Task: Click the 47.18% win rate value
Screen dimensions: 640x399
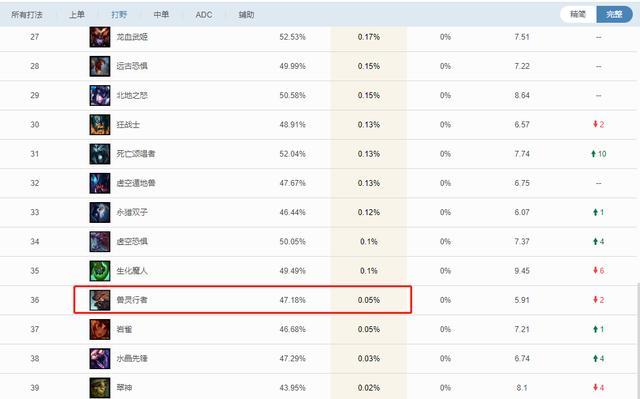Action: pos(292,300)
